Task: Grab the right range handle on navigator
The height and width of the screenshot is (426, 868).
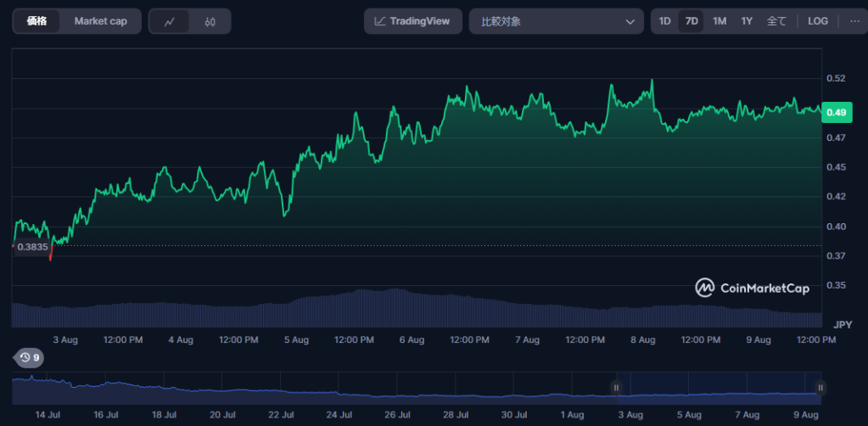Action: pos(820,388)
